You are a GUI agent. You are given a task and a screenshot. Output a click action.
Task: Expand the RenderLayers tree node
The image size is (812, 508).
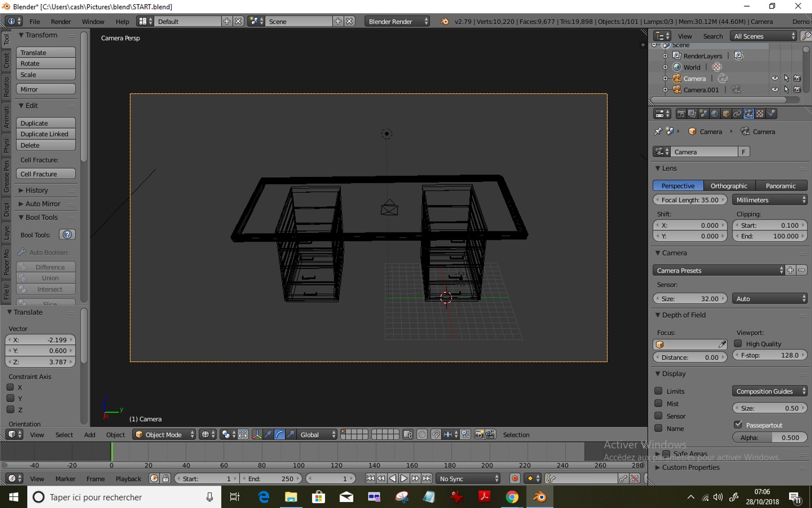tap(665, 56)
